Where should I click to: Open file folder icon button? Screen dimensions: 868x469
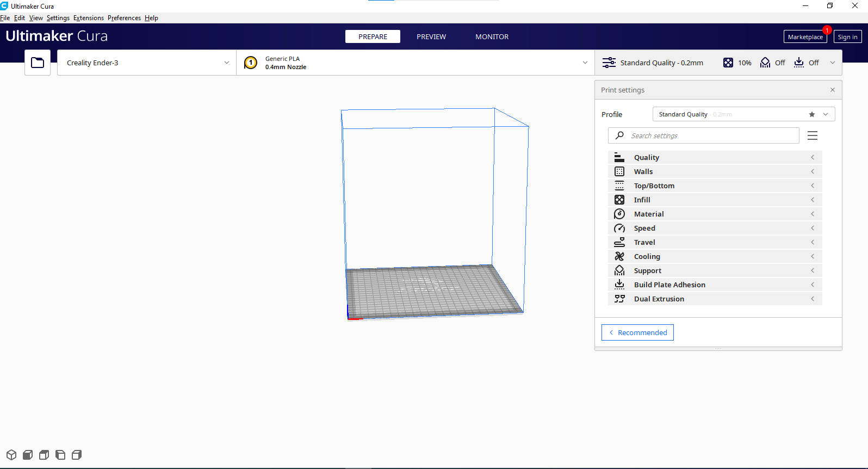click(38, 63)
